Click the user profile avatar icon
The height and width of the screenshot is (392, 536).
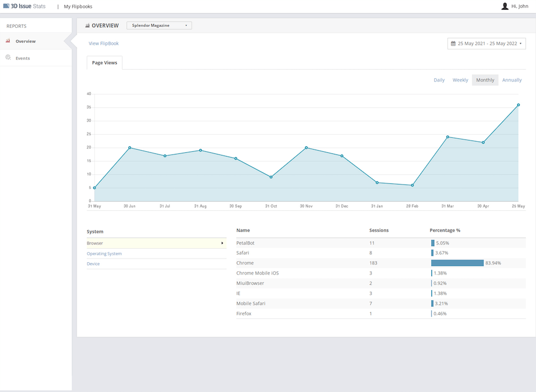[x=504, y=6]
